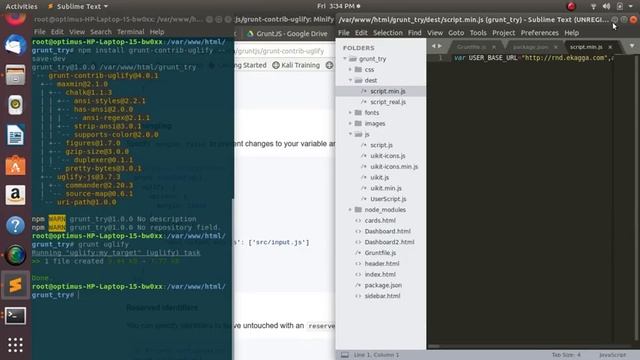Open Sublime Text Selection menu

point(387,33)
